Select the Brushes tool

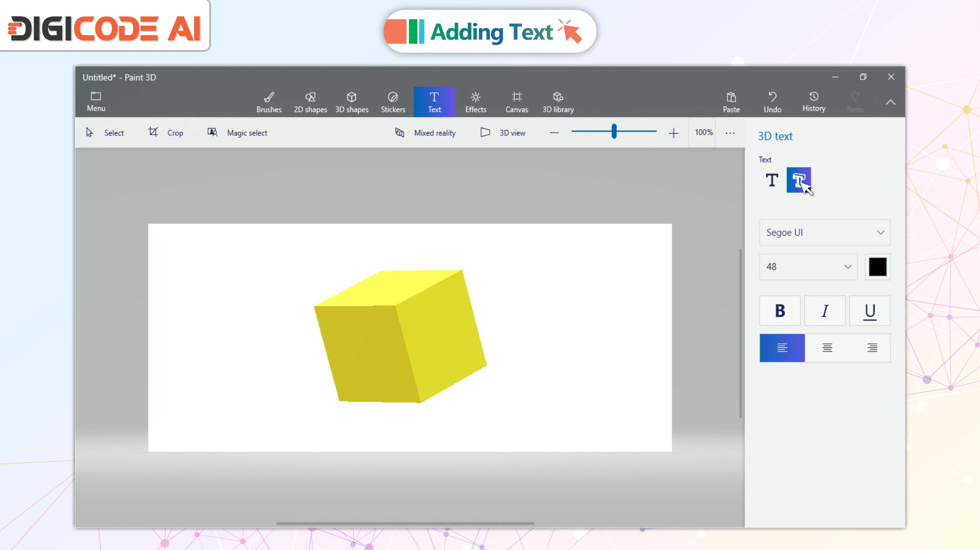coord(269,102)
